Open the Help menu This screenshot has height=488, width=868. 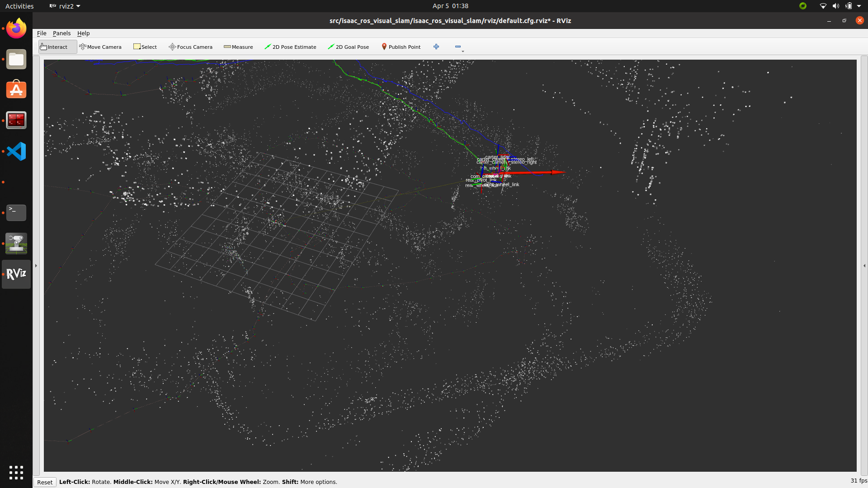coord(83,33)
